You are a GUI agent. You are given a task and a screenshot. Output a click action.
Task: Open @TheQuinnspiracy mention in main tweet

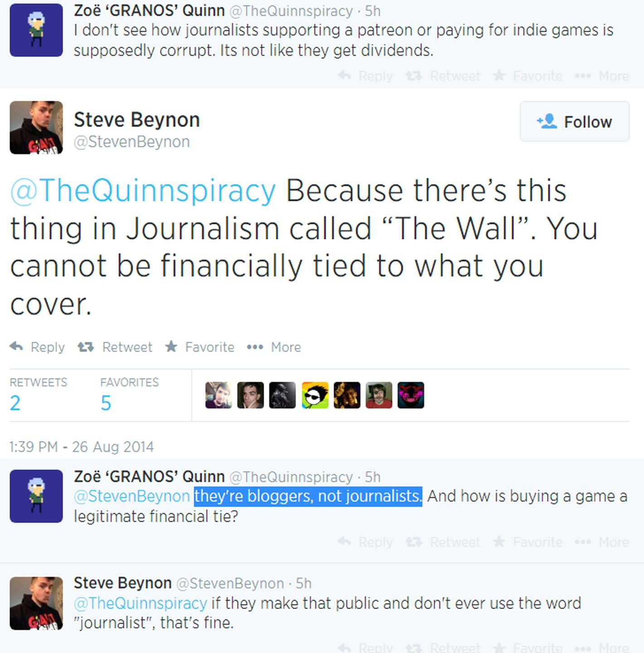click(x=143, y=190)
